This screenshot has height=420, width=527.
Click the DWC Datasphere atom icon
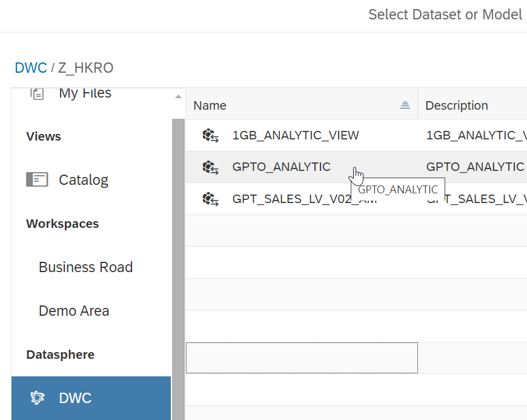38,398
